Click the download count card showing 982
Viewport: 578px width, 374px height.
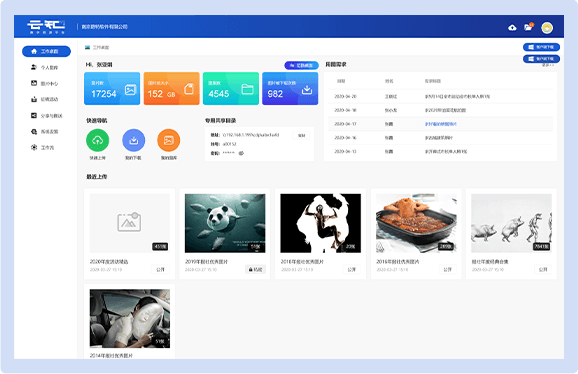pyautogui.click(x=290, y=88)
